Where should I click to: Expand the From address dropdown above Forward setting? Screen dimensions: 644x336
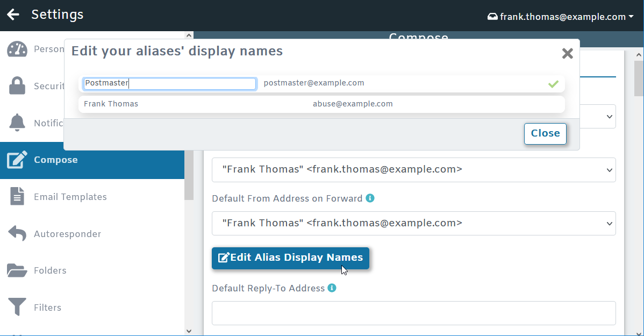click(413, 169)
